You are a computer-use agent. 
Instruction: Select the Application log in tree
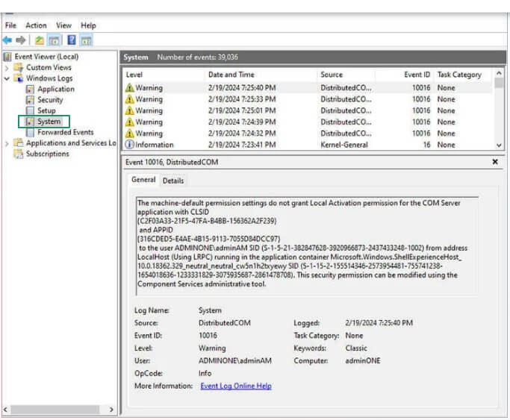(55, 89)
